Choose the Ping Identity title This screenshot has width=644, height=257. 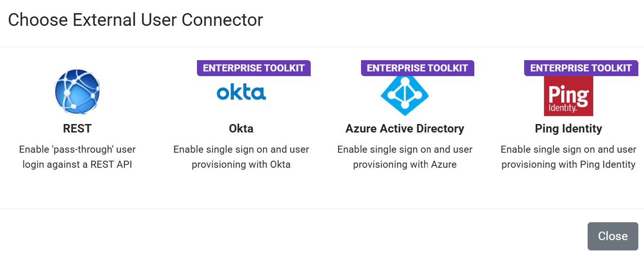(x=568, y=129)
